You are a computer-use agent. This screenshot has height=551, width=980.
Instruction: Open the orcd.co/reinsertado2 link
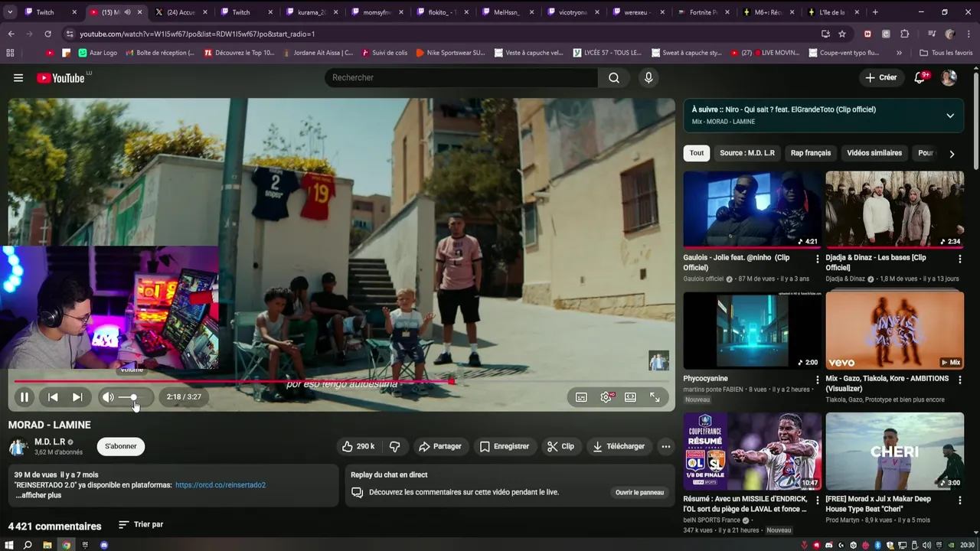coord(220,485)
